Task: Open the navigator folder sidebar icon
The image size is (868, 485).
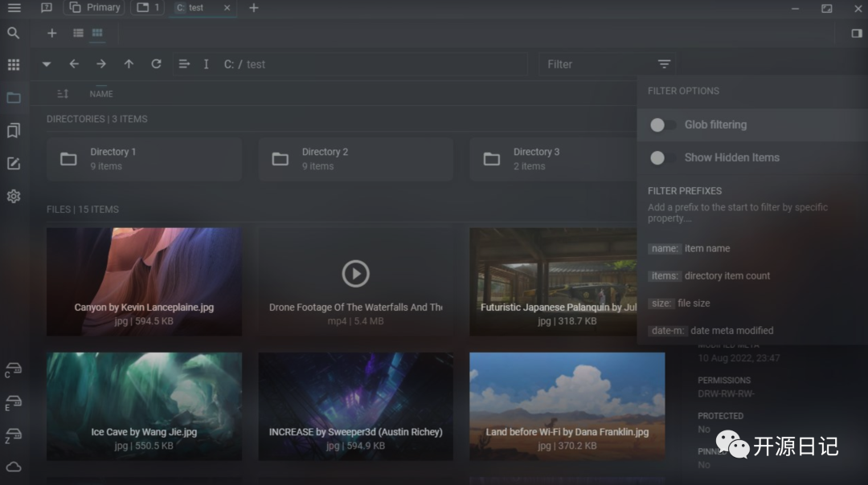Action: (14, 98)
